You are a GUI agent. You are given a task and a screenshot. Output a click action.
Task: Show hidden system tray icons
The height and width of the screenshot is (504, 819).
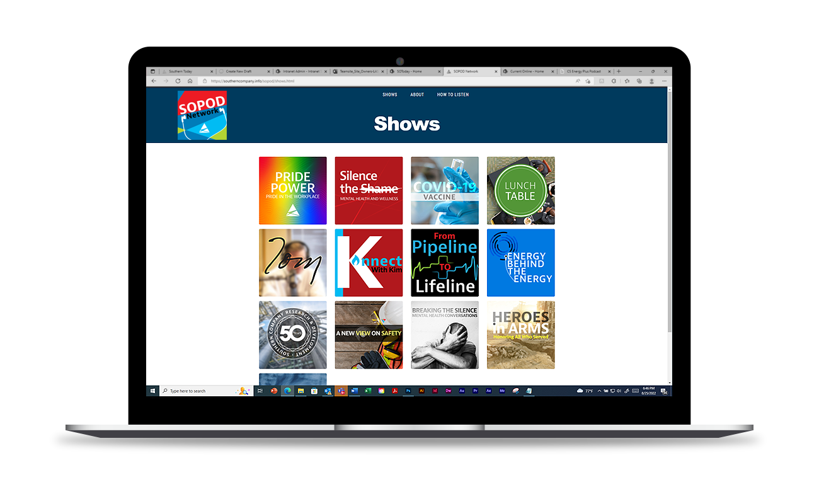click(599, 391)
